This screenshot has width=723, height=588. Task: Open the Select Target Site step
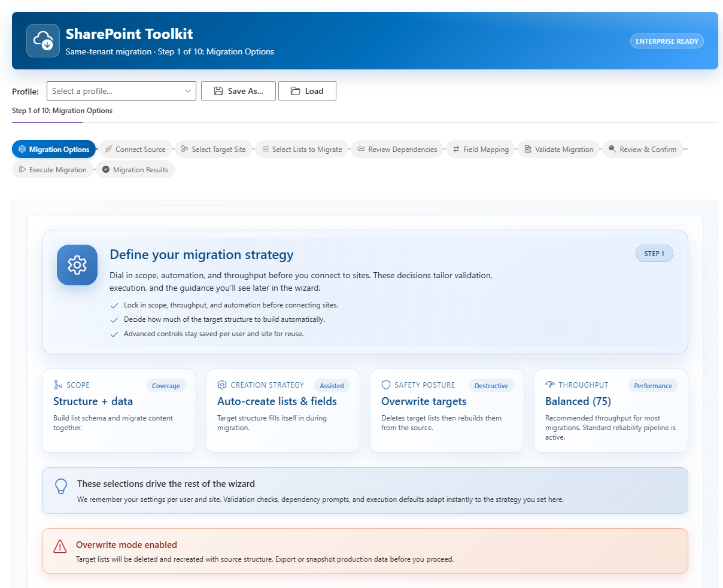214,150
